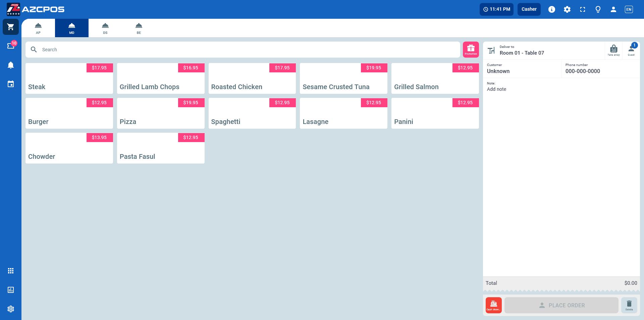The image size is (644, 320).
Task: Open the Cash drawer
Action: coord(494,305)
